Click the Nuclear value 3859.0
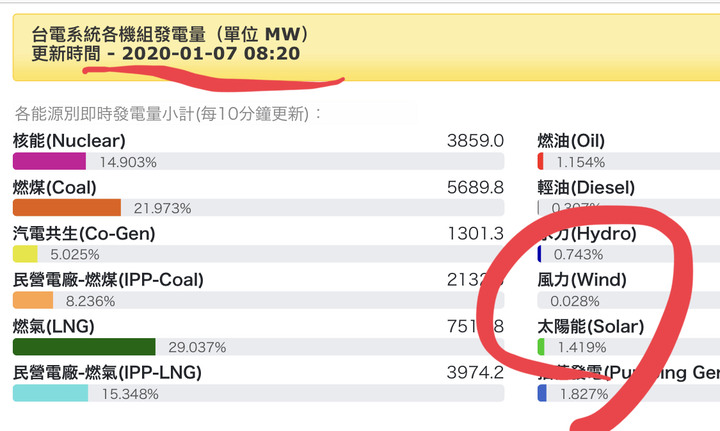 [475, 141]
